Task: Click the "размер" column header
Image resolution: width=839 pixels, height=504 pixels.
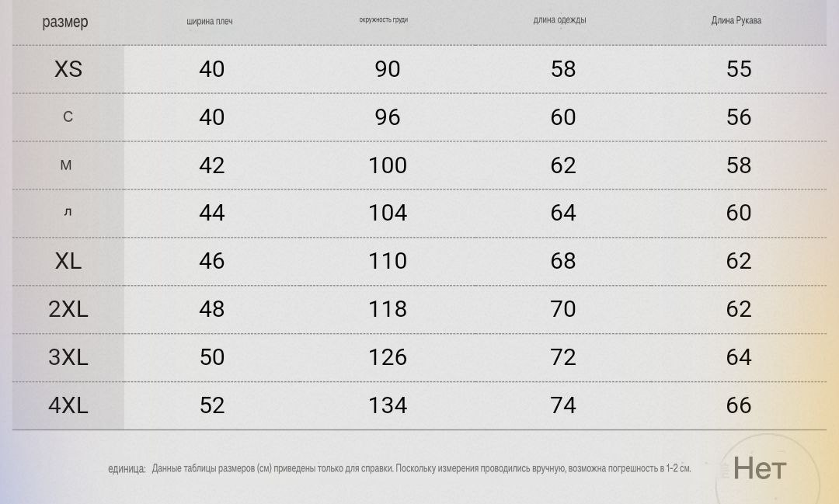Action: (65, 22)
